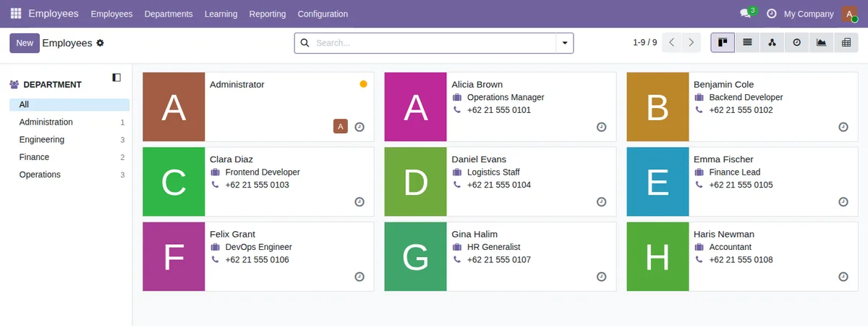The width and height of the screenshot is (868, 326).
Task: Click activity clock on Haris Newman card
Action: 843,277
